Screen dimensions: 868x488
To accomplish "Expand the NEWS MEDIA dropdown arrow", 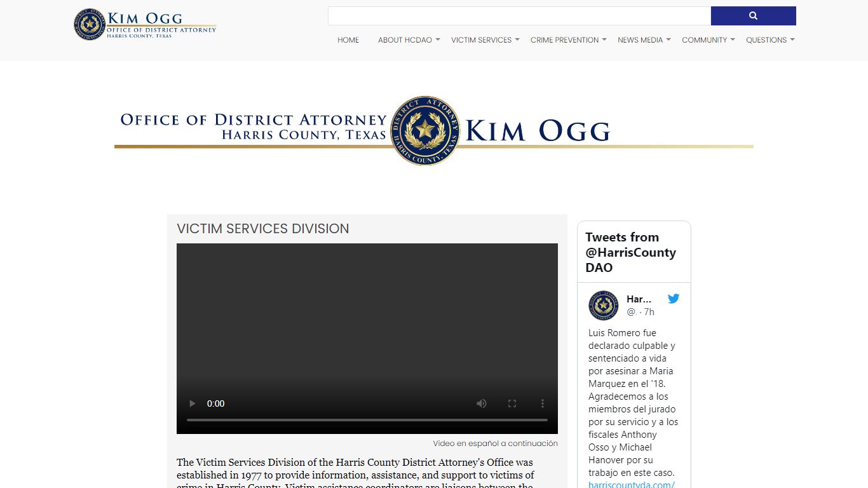I will tap(668, 40).
